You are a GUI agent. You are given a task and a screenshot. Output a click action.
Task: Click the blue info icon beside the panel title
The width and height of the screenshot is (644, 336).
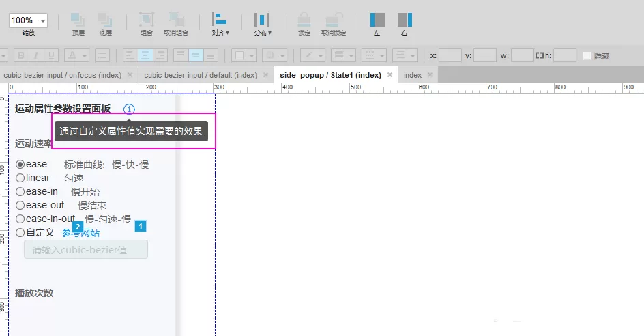coord(129,109)
